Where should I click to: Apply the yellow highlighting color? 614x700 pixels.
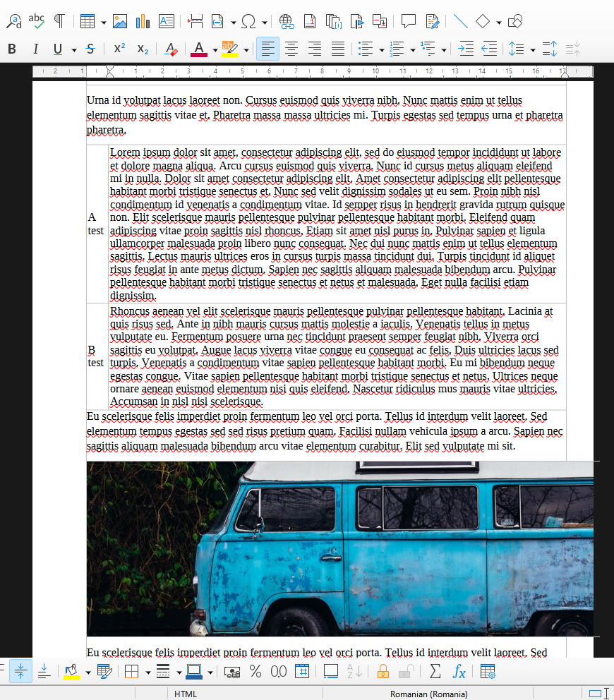(x=229, y=49)
